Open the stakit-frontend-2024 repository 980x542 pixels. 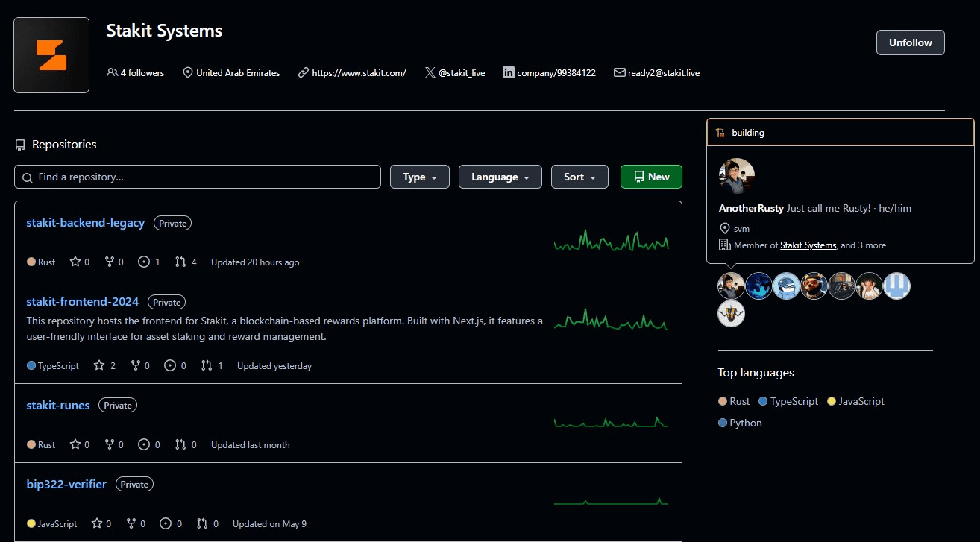[x=82, y=301]
